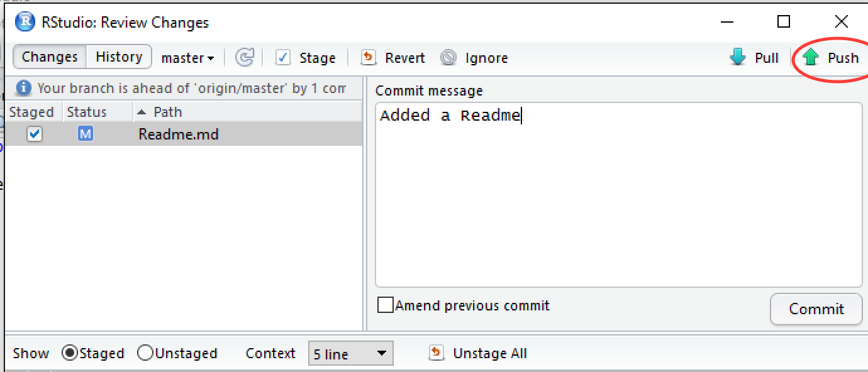Select the Revert icon in the toolbar
The width and height of the screenshot is (868, 372).
click(x=368, y=58)
